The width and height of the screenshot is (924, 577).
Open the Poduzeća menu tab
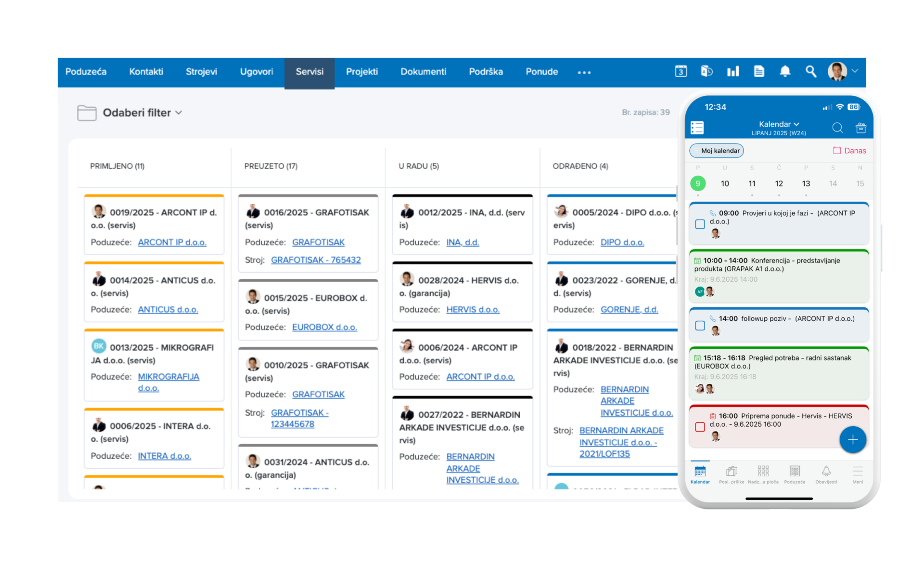tap(86, 71)
